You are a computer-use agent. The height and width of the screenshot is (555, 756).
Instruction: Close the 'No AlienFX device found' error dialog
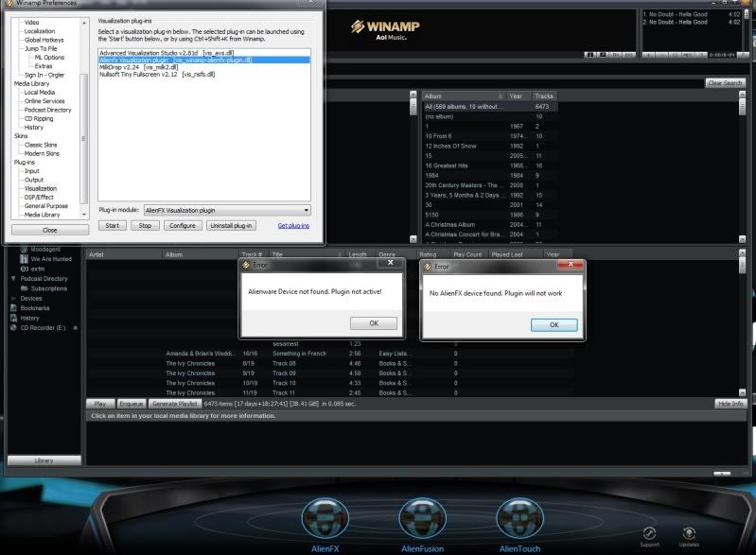click(571, 264)
